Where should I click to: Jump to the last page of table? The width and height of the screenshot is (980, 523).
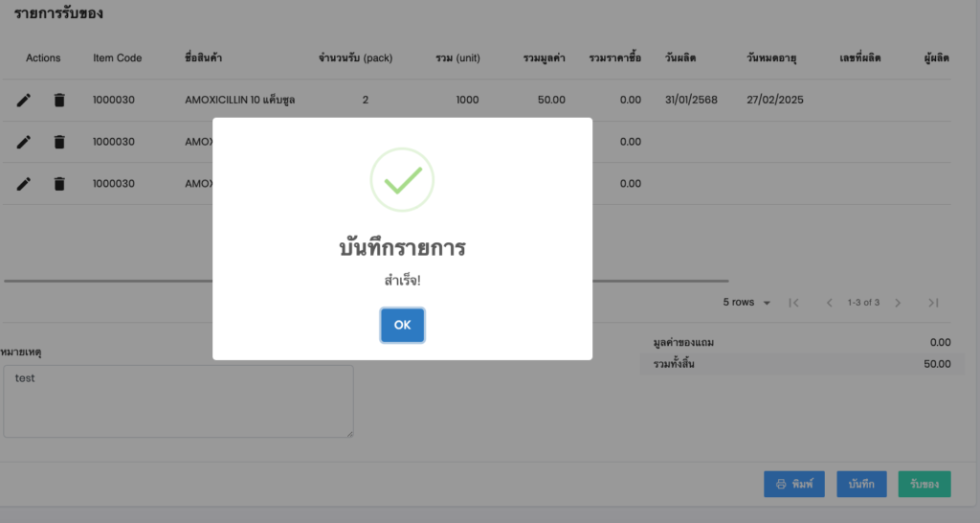[933, 303]
